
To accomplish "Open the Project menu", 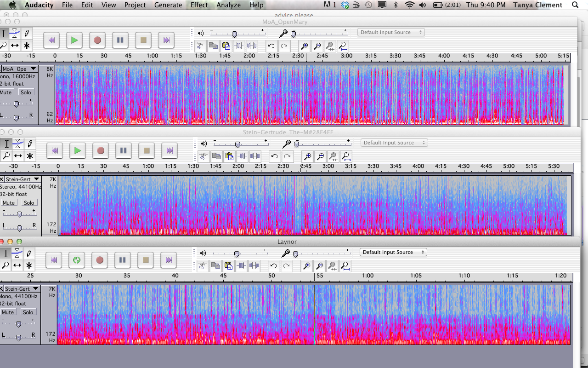I will (x=135, y=5).
